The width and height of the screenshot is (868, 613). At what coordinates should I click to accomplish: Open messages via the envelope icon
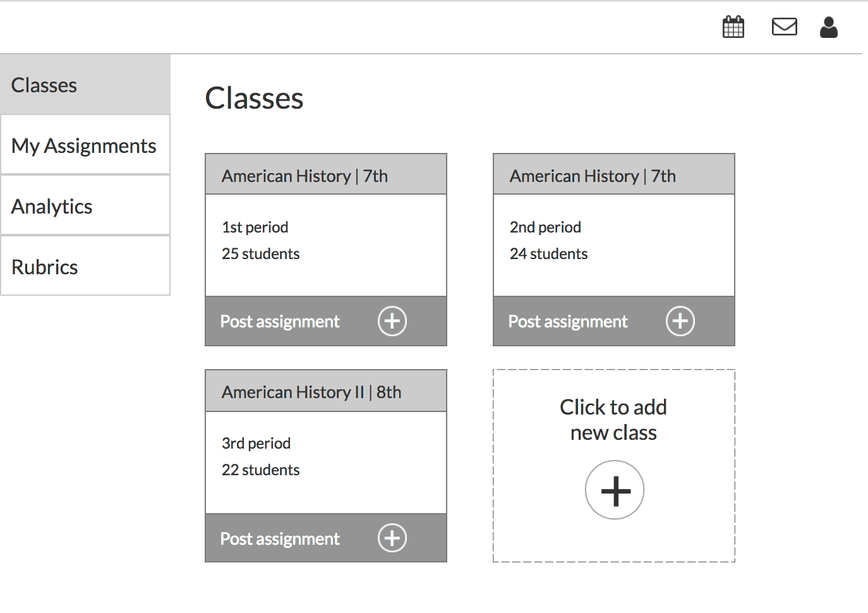784,27
